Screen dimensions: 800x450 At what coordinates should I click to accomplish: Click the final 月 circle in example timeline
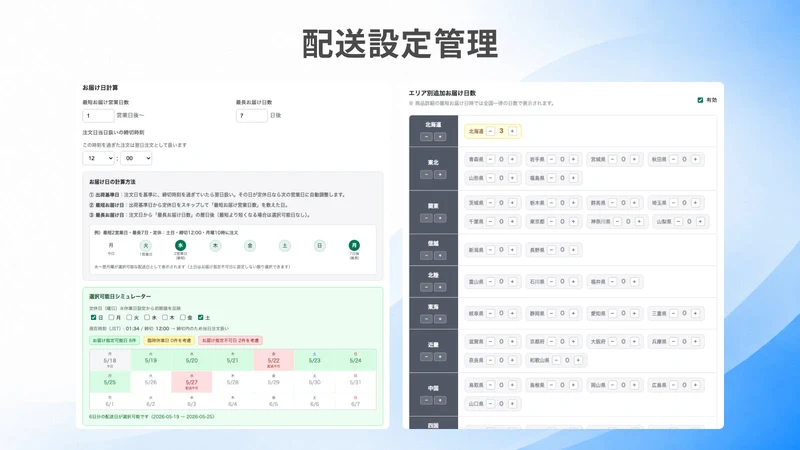[x=354, y=245]
